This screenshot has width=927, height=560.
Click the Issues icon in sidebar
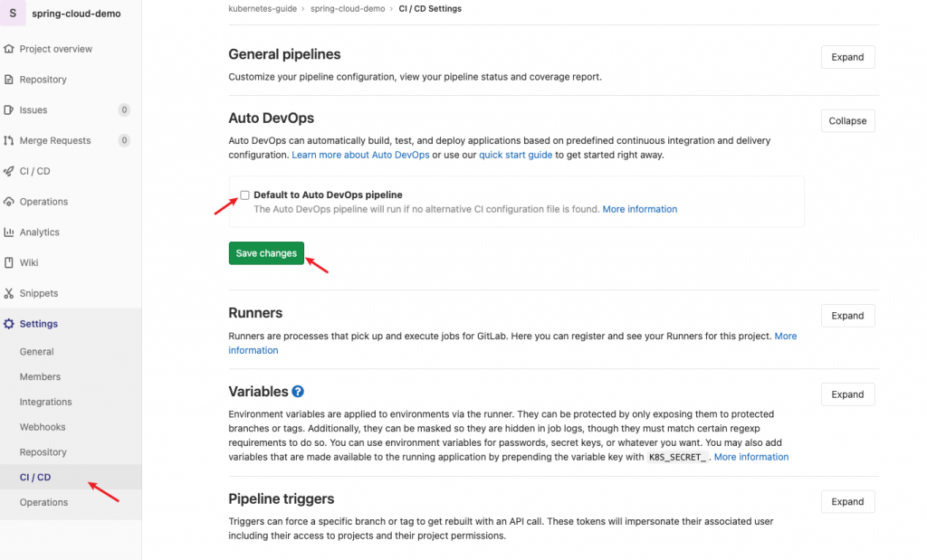(x=9, y=109)
